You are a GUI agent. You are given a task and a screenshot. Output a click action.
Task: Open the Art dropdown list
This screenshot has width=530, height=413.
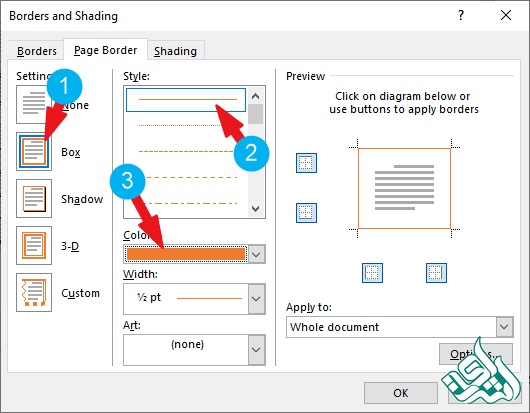point(256,350)
